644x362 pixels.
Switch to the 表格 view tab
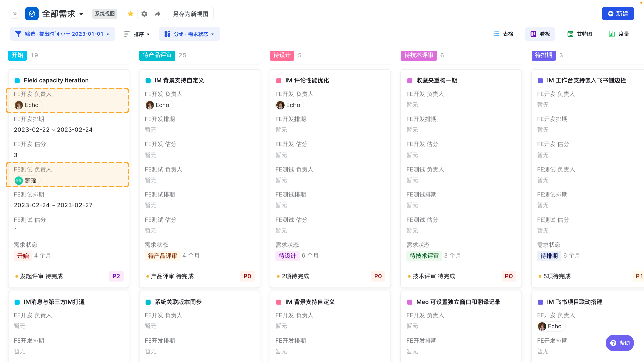[x=503, y=34]
